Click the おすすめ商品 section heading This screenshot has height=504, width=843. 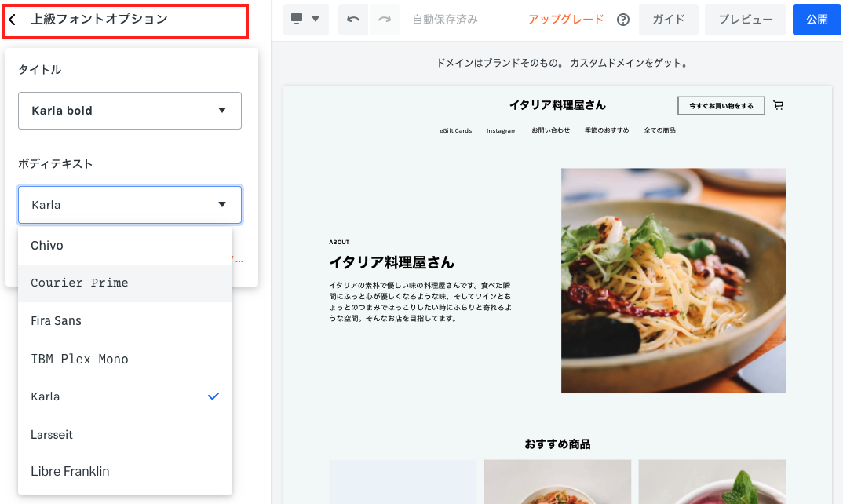click(x=557, y=444)
